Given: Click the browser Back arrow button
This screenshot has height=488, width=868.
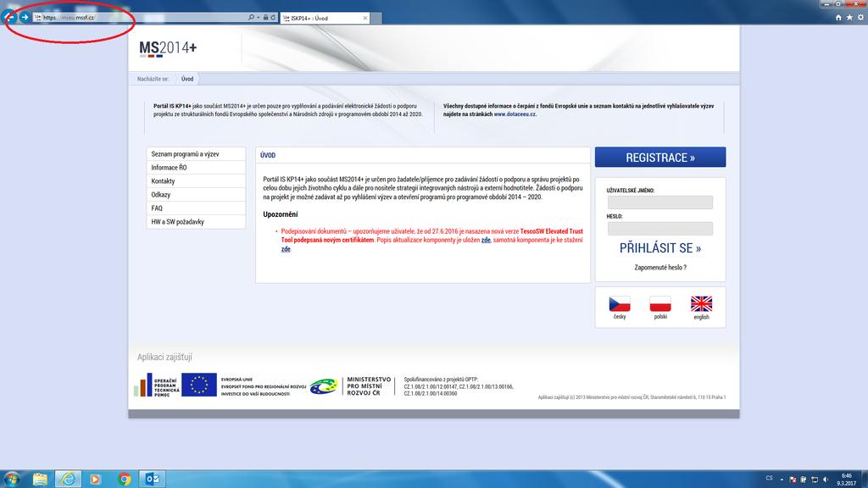Looking at the screenshot, I should pos(9,17).
